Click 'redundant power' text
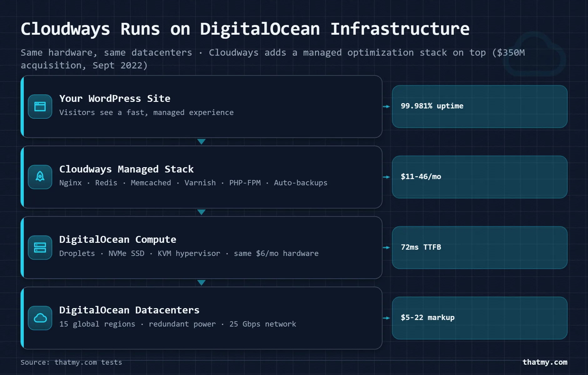This screenshot has width=588, height=375. pyautogui.click(x=182, y=324)
